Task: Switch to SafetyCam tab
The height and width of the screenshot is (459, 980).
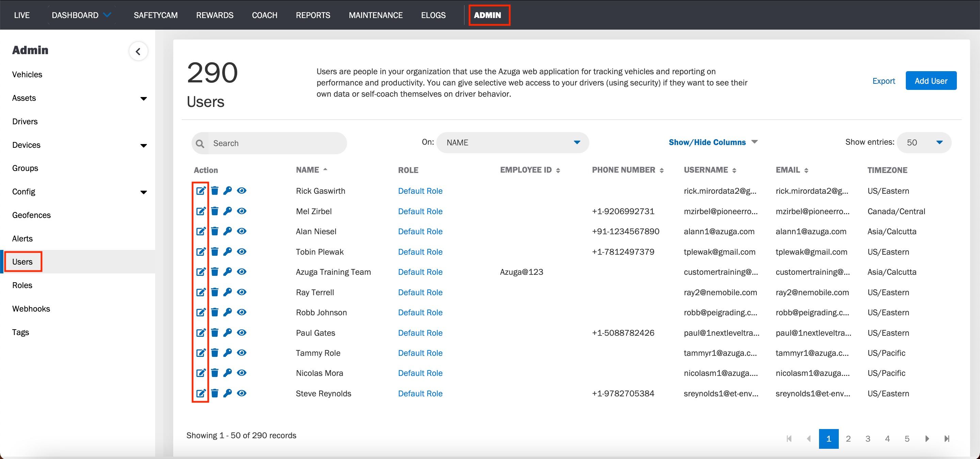Action: point(156,15)
